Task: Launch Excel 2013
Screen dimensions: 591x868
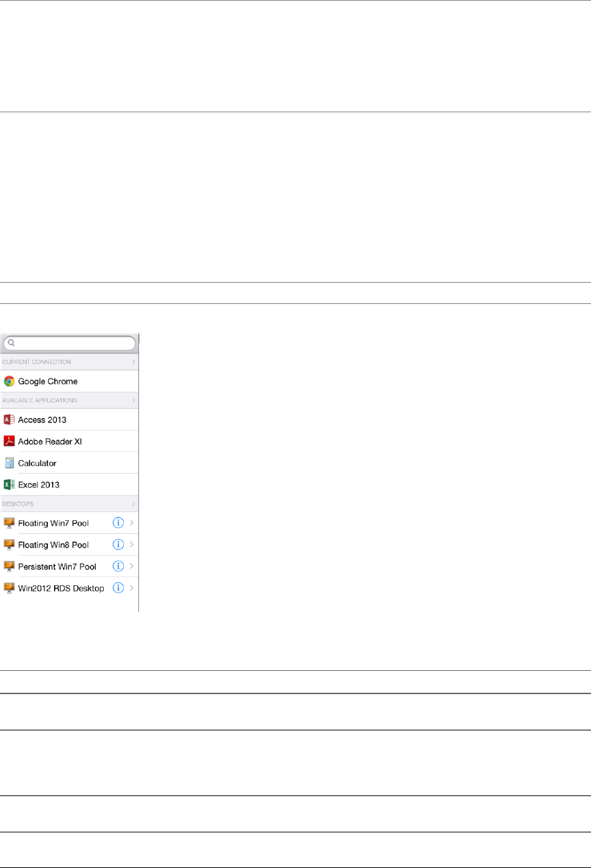Action: (x=39, y=485)
